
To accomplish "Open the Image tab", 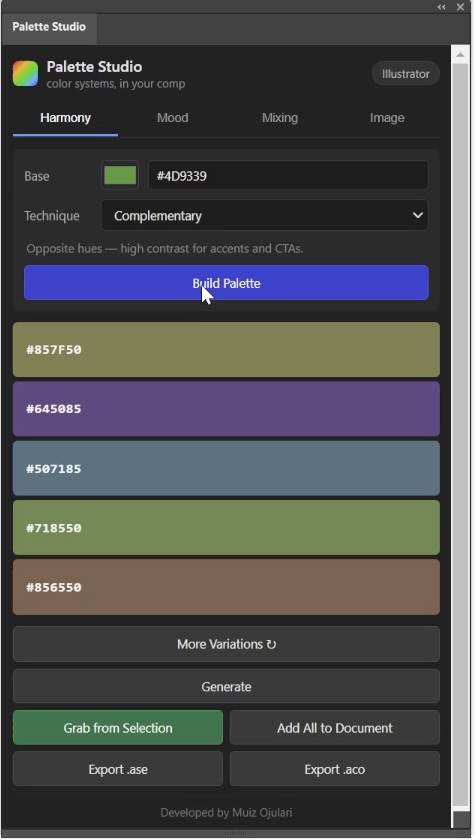I will coord(387,118).
